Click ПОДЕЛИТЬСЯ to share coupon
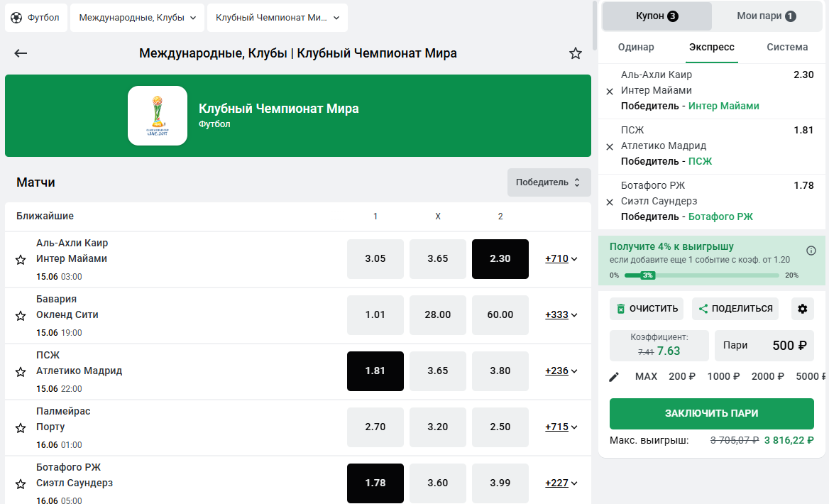This screenshot has width=829, height=504. pos(735,308)
